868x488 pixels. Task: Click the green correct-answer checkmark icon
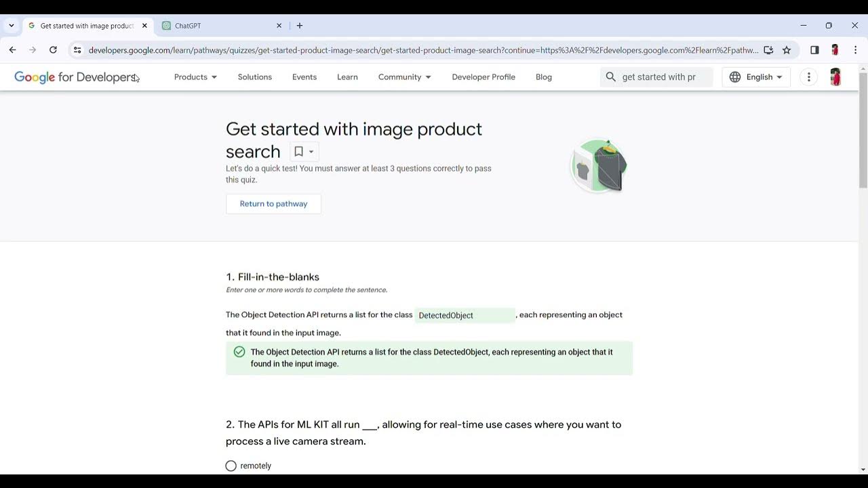pyautogui.click(x=239, y=352)
